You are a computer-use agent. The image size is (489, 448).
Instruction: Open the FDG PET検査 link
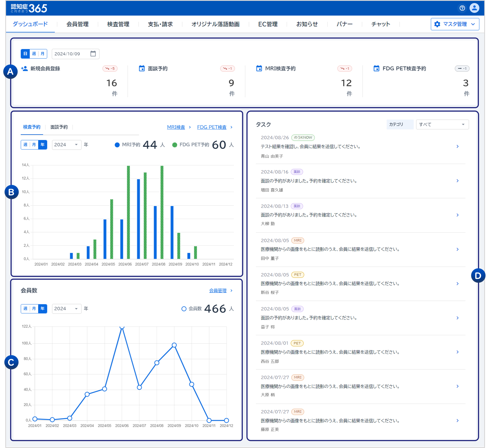click(212, 127)
